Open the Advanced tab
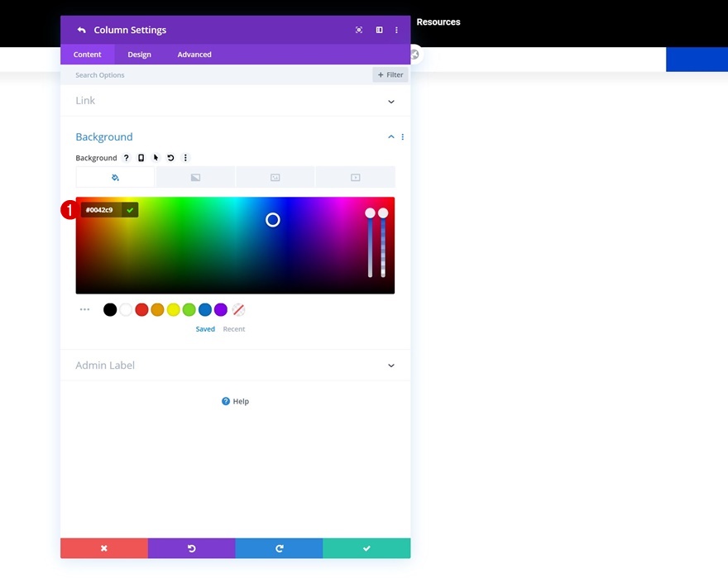This screenshot has height=578, width=728. (194, 54)
